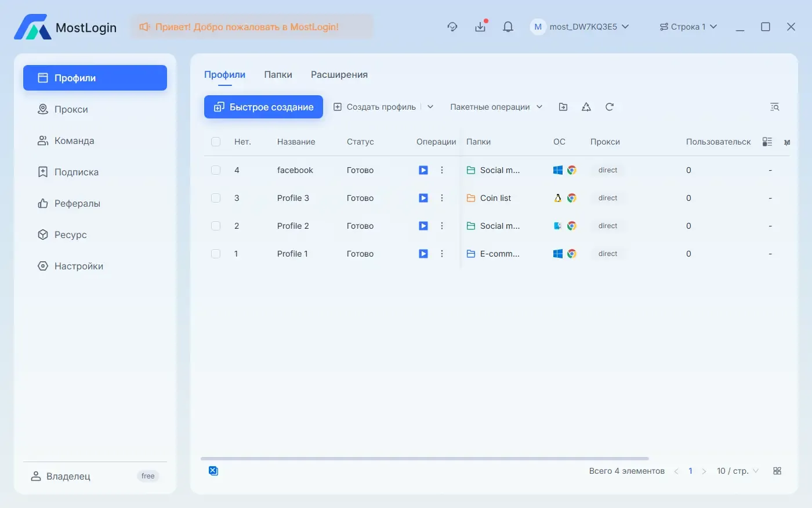Click the Linux OS icon in Profile 3 row
812x508 pixels.
pyautogui.click(x=558, y=198)
